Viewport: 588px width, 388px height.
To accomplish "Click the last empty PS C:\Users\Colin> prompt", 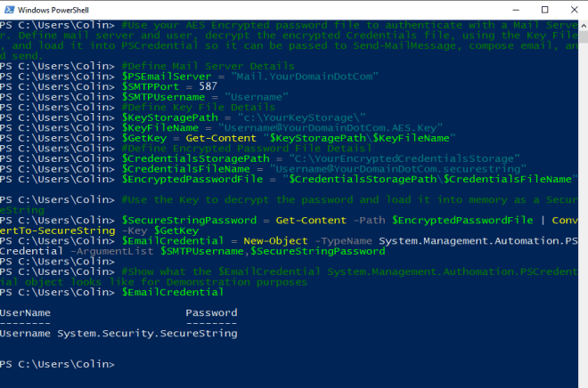I will click(x=57, y=364).
